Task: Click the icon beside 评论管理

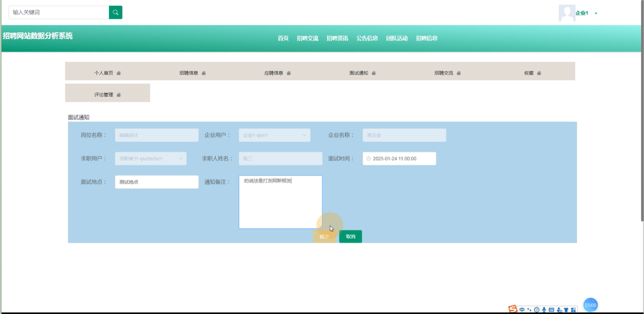Action: [119, 95]
